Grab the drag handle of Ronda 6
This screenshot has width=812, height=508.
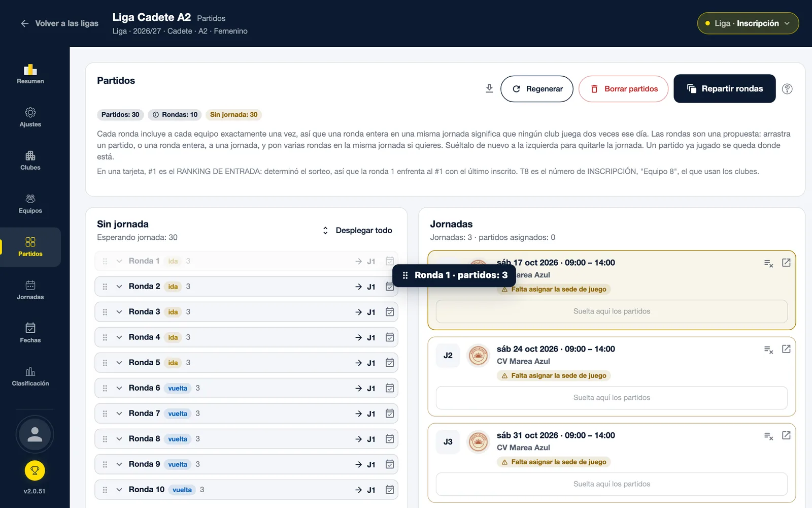point(105,388)
